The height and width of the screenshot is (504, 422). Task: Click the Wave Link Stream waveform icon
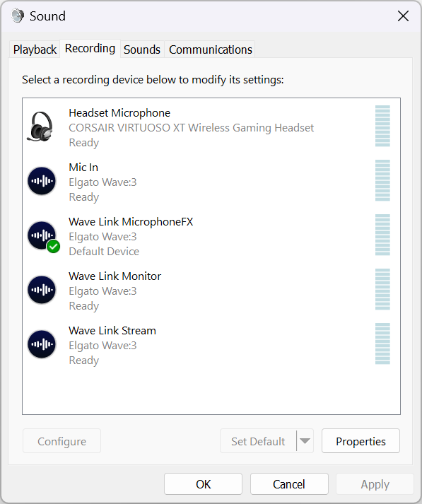42,344
